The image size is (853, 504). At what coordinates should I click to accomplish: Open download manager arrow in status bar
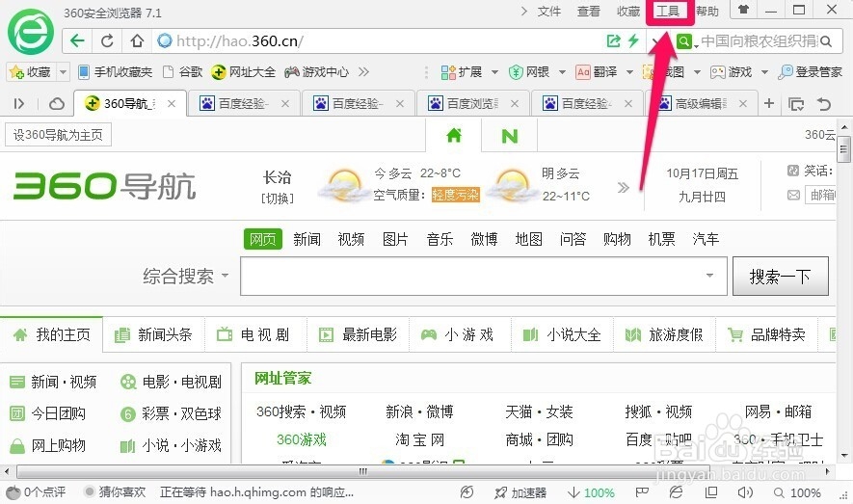(x=591, y=492)
